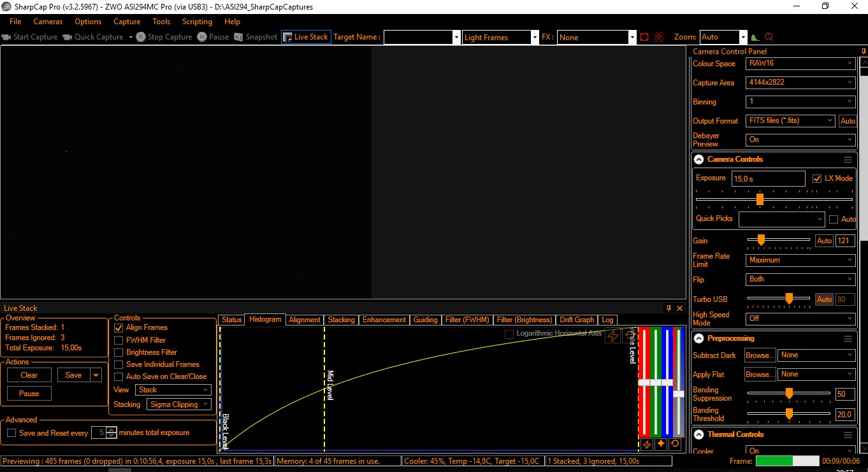Toggle Save and Reset every checkbox
The width and height of the screenshot is (868, 472).
pyautogui.click(x=11, y=433)
